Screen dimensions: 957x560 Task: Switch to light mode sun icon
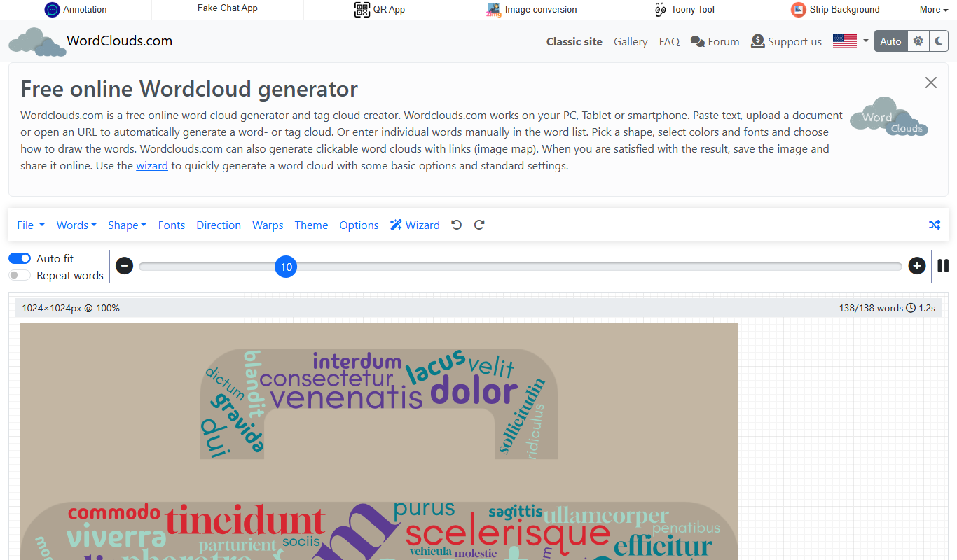click(x=918, y=42)
